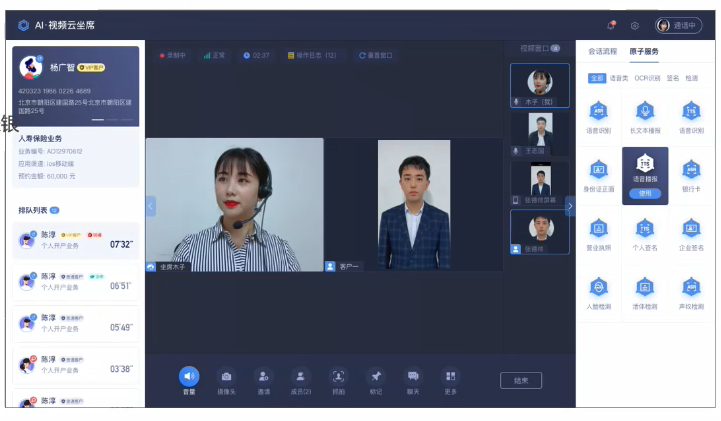Collapse video list with right chevron arrow

pos(570,206)
